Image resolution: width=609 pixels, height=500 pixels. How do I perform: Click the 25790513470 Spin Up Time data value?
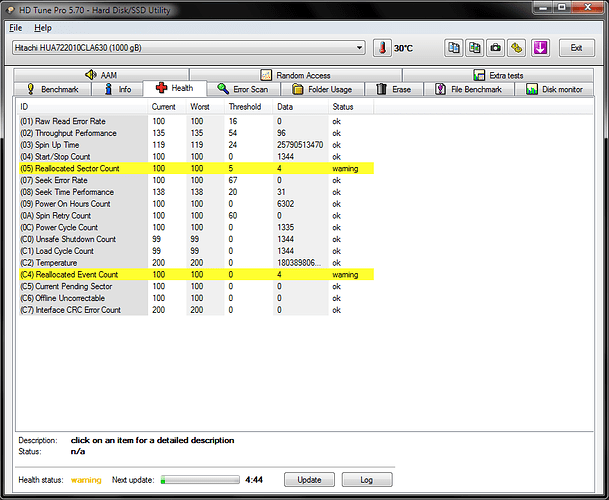pos(300,145)
